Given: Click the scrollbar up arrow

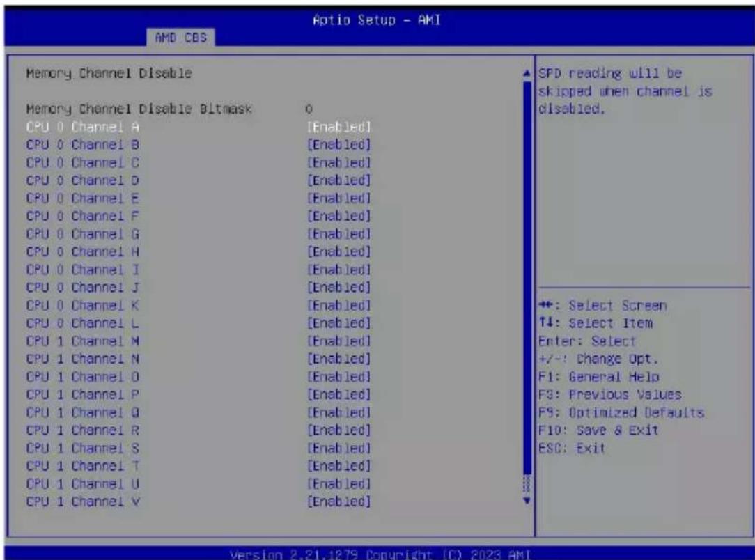Looking at the screenshot, I should click(x=527, y=73).
